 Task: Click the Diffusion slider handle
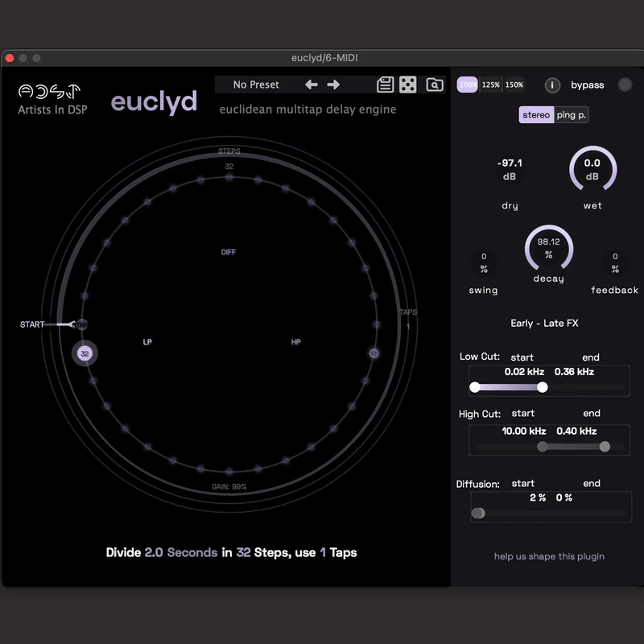[478, 514]
